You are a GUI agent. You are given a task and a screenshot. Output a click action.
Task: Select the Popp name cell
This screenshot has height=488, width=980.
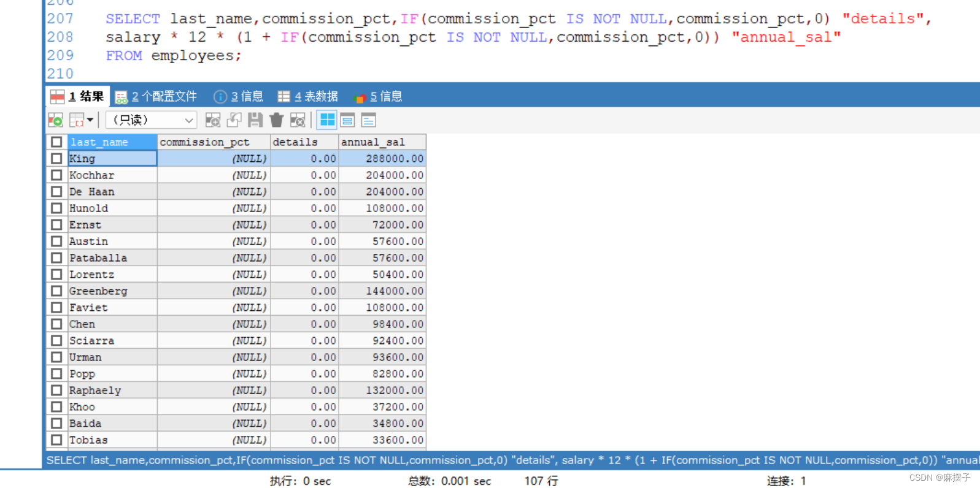[x=112, y=373]
